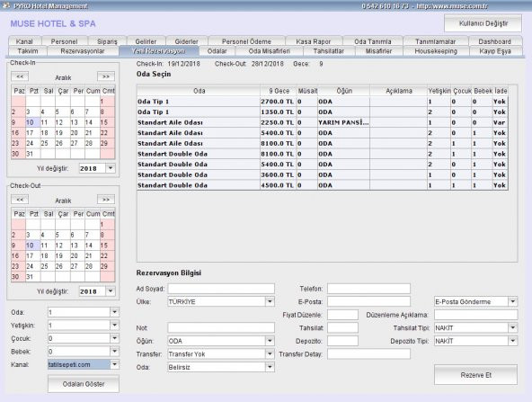Go to next month in Check-Out calendar
532x402 pixels.
point(106,200)
